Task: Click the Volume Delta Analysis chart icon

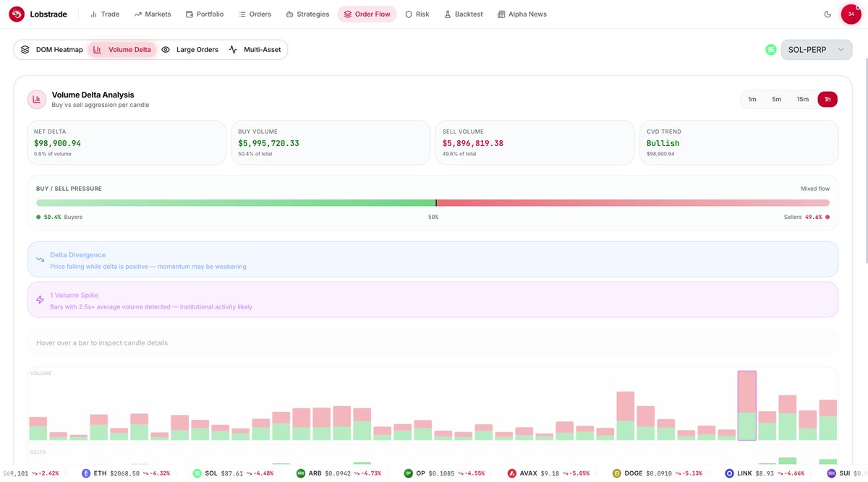Action: 37,100
